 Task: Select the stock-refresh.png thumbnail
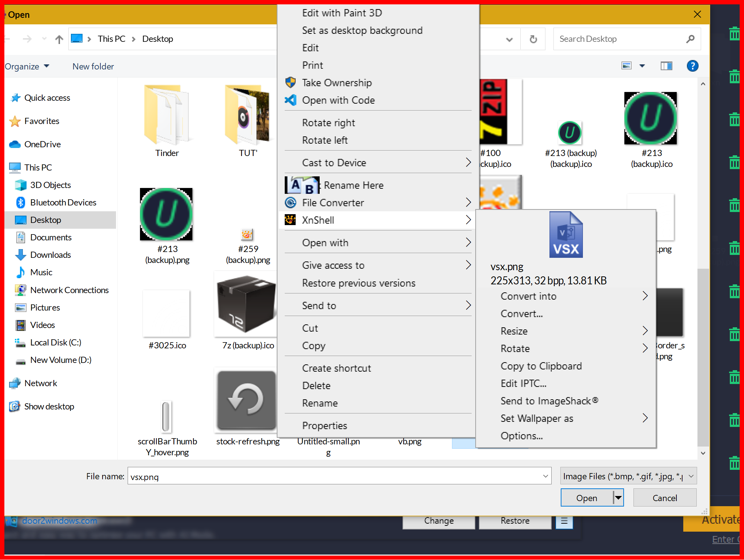click(x=247, y=400)
